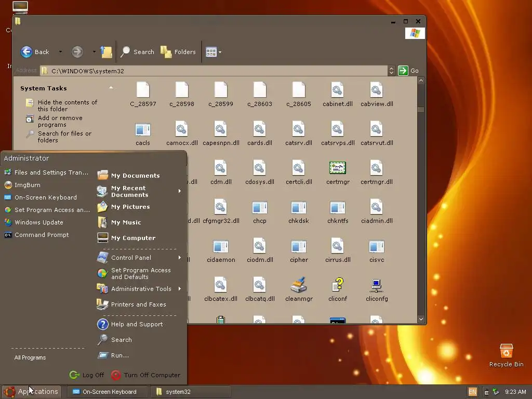This screenshot has height=399, width=532.
Task: Open the address bar dropdown arrow
Action: (391, 71)
